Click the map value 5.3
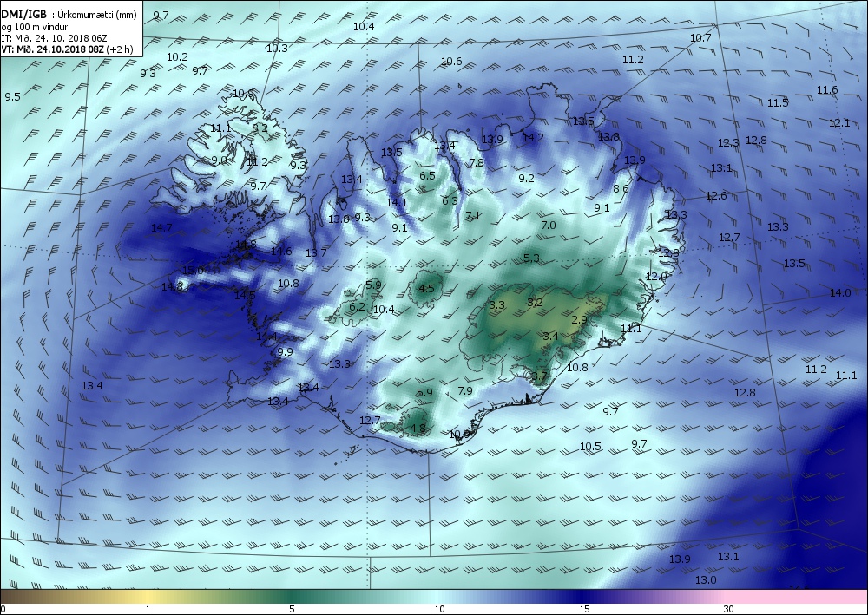 click(531, 258)
